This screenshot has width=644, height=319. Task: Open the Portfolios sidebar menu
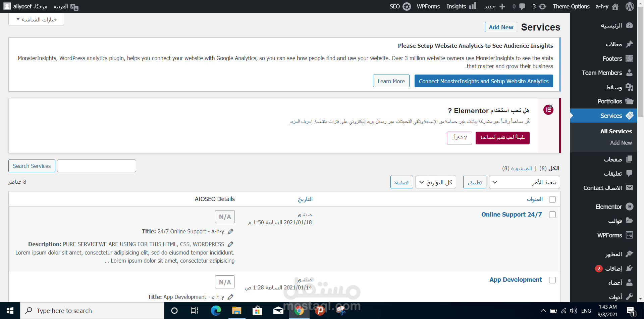coord(603,101)
